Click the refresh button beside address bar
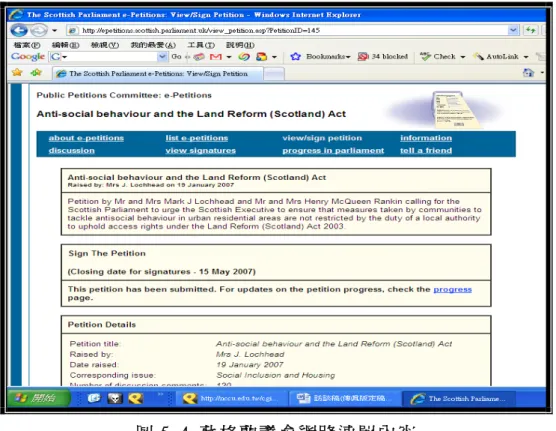The image size is (556, 431). coord(530,30)
